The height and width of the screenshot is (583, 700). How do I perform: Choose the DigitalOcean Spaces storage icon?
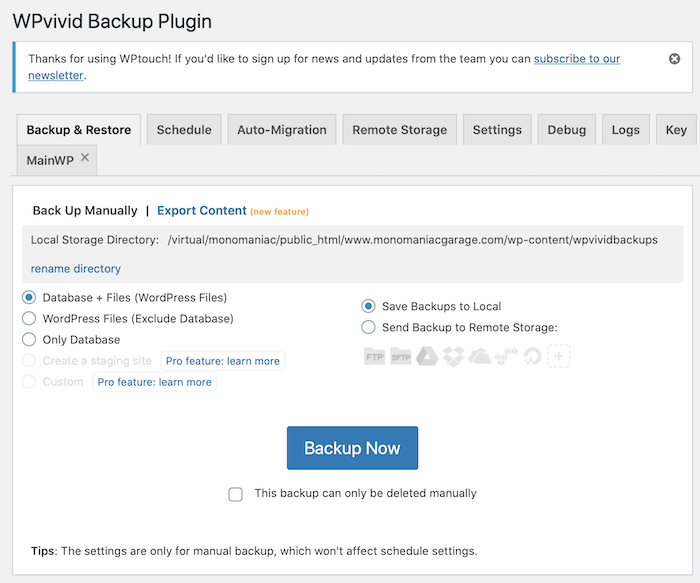[532, 357]
